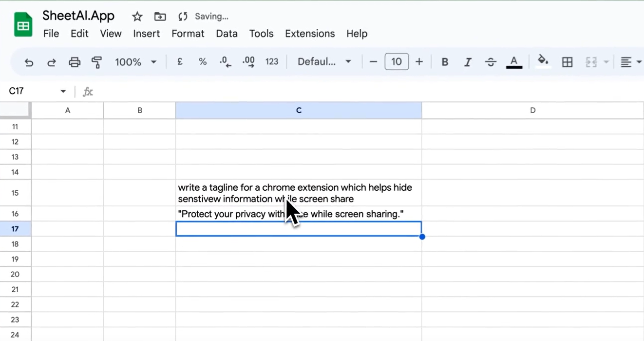Image resolution: width=644 pixels, height=341 pixels.
Task: Open the name box dropdown arrow
Action: [x=63, y=91]
